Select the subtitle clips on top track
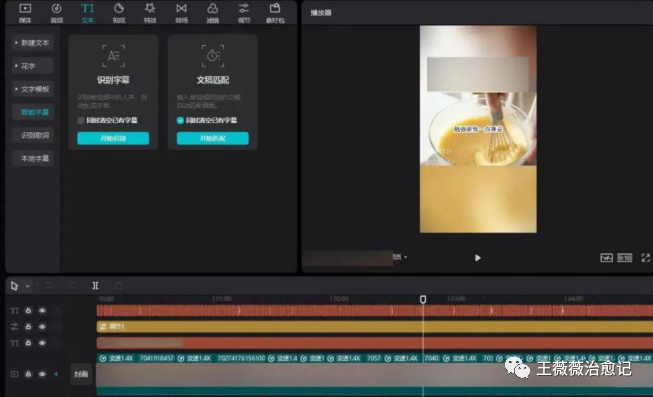The image size is (653, 397). (375, 311)
